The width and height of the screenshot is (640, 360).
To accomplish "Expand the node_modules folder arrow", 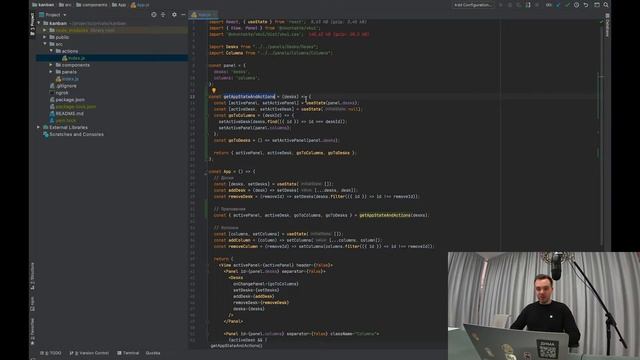I will coord(45,30).
